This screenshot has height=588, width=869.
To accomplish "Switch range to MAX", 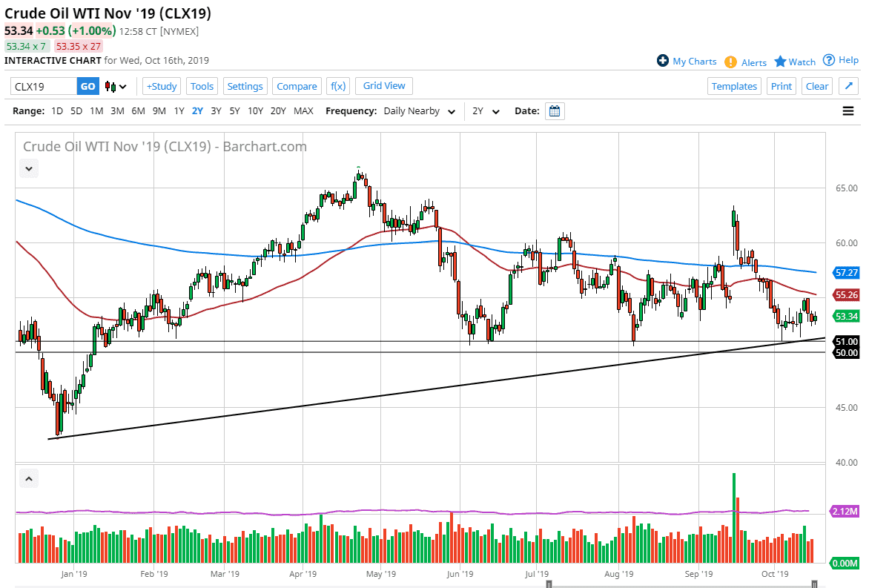I will (x=303, y=110).
